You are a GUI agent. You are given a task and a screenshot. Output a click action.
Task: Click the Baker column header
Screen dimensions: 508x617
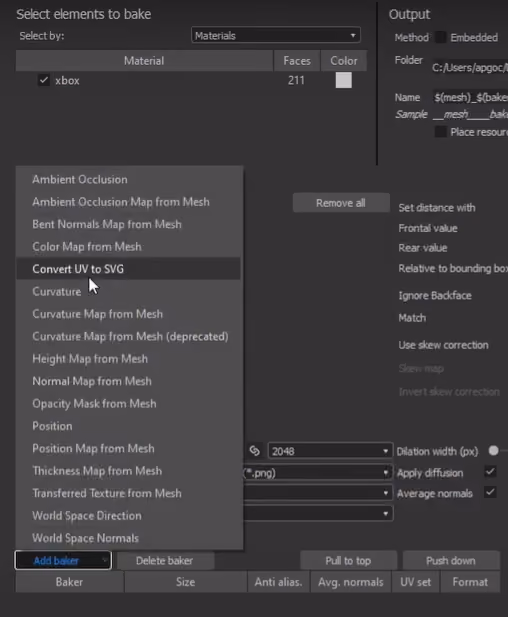69,582
